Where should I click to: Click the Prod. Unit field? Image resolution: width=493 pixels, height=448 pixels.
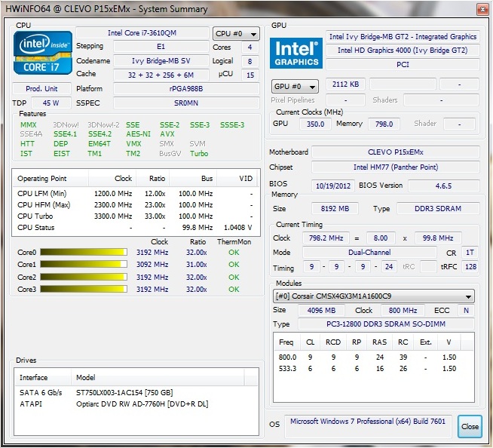tap(41, 89)
